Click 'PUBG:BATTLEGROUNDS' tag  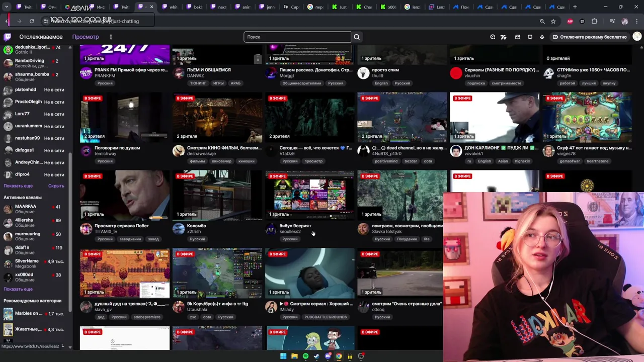(326, 317)
